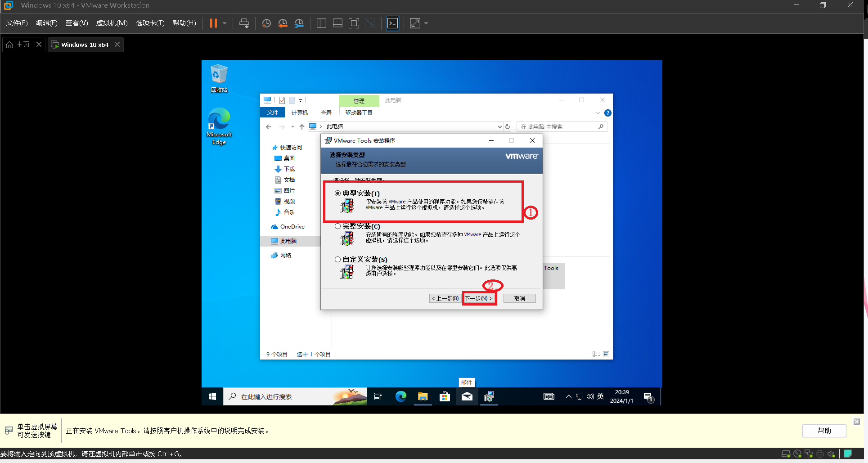This screenshot has width=868, height=463.
Task: Enter full screen mode via toolbar icon
Action: pyautogui.click(x=354, y=23)
